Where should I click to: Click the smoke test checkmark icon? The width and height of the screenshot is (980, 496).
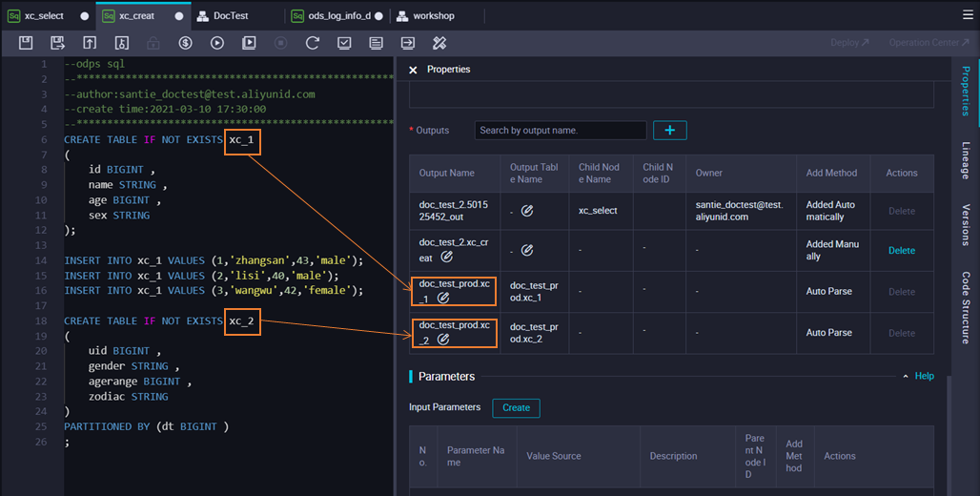344,43
